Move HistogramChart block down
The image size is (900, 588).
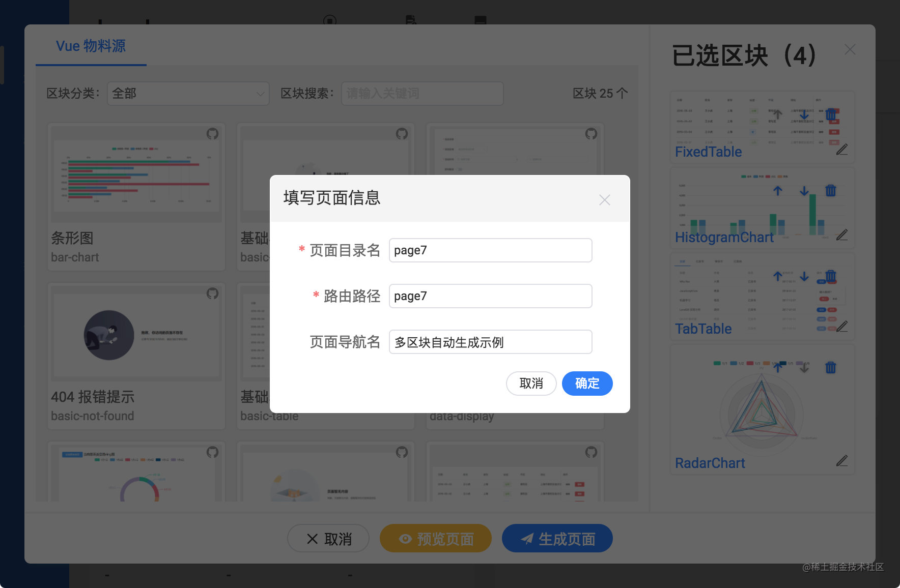coord(804,191)
